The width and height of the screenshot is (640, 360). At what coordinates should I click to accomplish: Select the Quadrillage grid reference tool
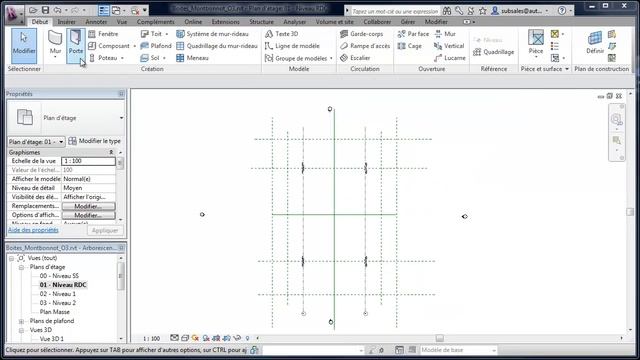[x=493, y=52]
